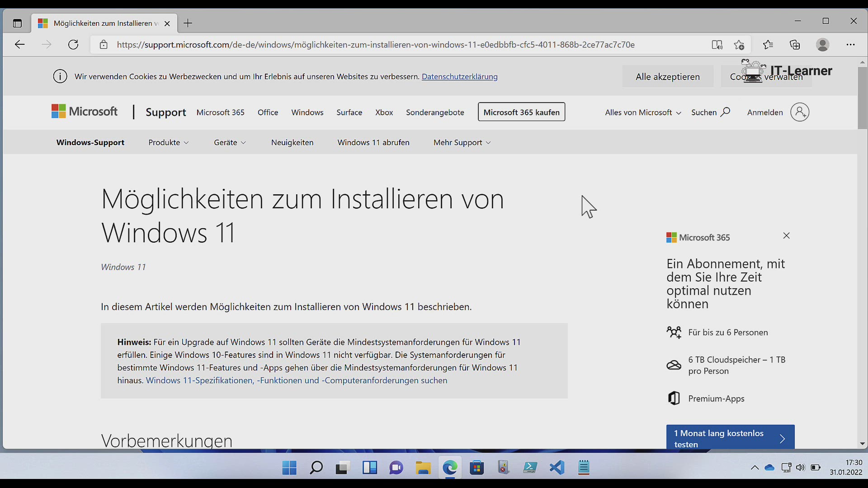Image resolution: width=868 pixels, height=488 pixels.
Task: Open Visual Studio Code from taskbar
Action: click(x=557, y=468)
